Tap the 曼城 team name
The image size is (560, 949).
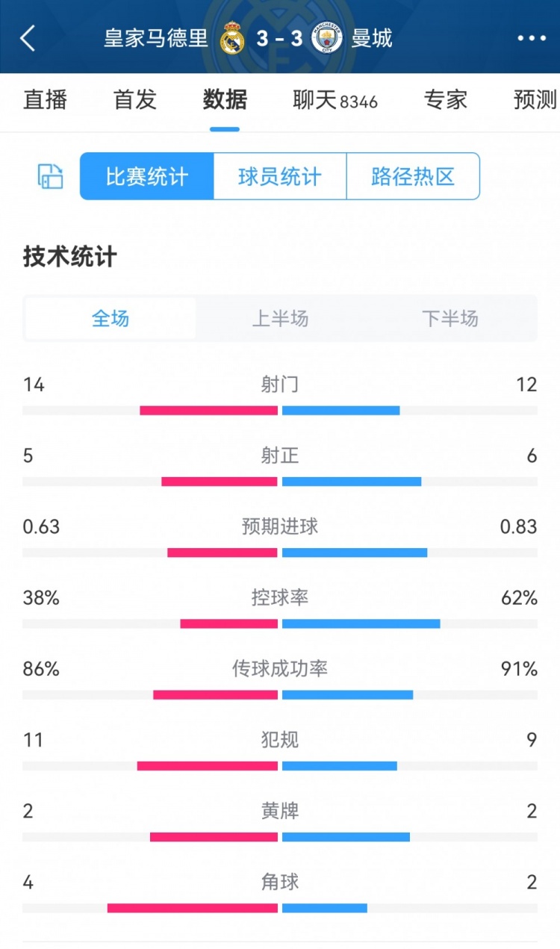[x=372, y=38]
